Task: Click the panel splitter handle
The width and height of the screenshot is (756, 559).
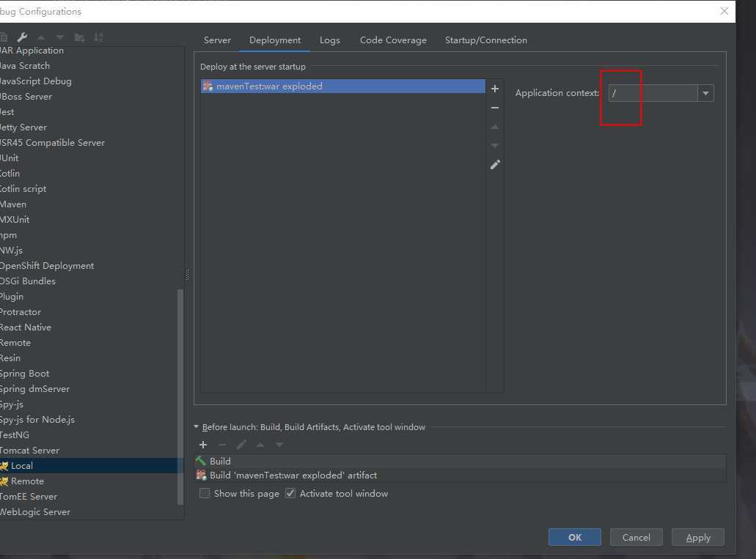Action: point(188,275)
